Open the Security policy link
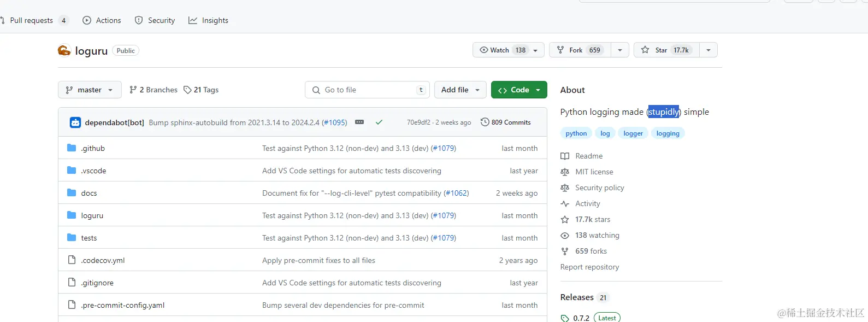Viewport: 868px width, 322px height. coord(600,188)
